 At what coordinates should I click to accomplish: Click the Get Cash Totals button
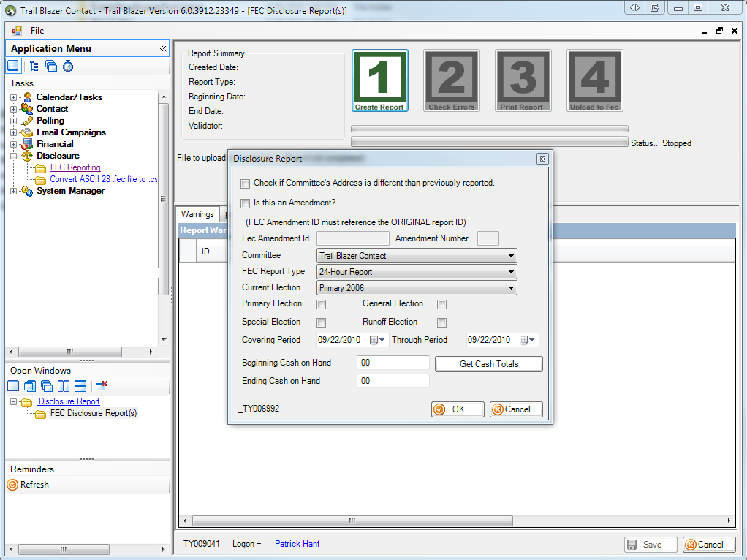(x=488, y=363)
